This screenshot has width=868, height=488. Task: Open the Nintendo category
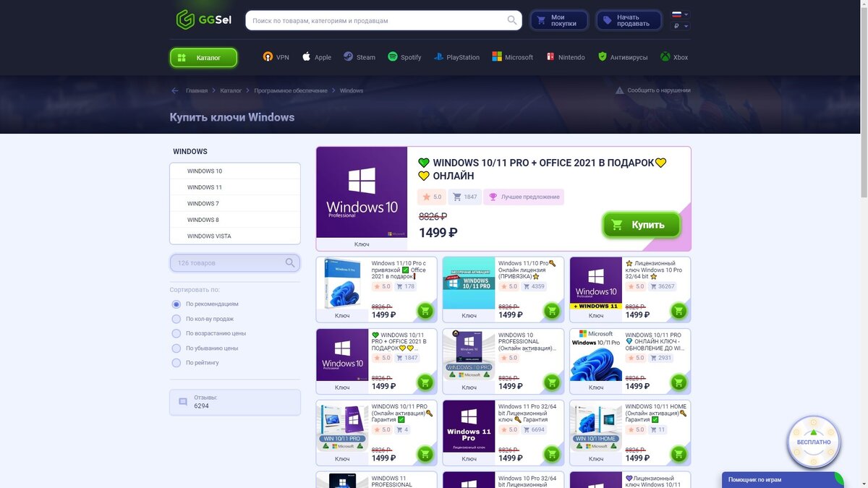[x=566, y=57]
